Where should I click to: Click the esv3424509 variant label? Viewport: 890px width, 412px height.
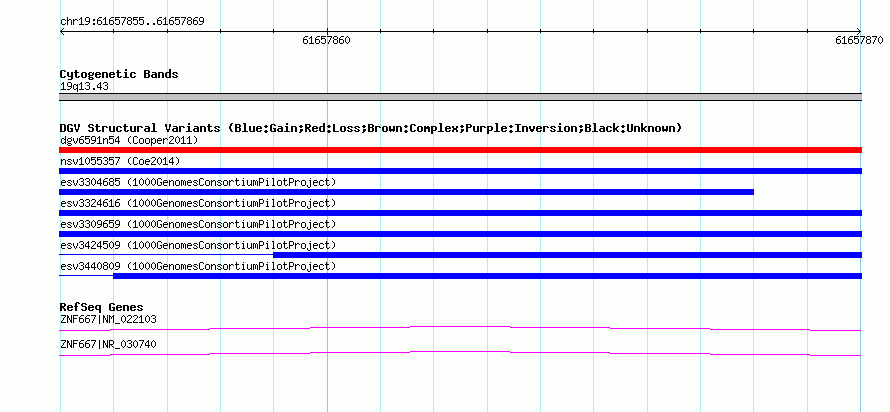pos(198,245)
